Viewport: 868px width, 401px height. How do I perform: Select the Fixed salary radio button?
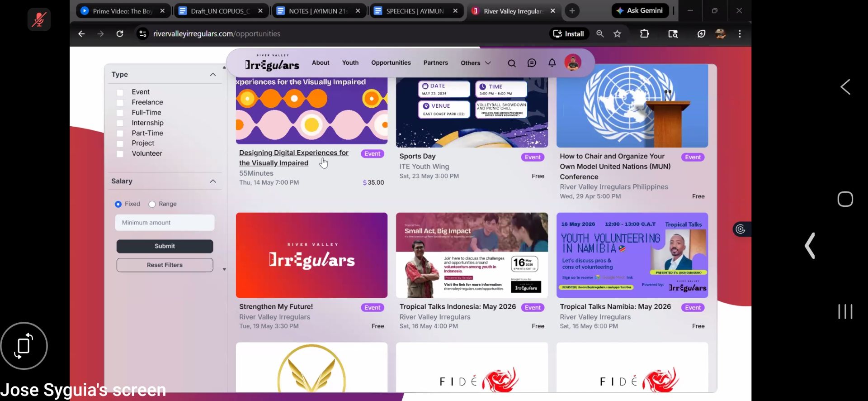coord(118,204)
